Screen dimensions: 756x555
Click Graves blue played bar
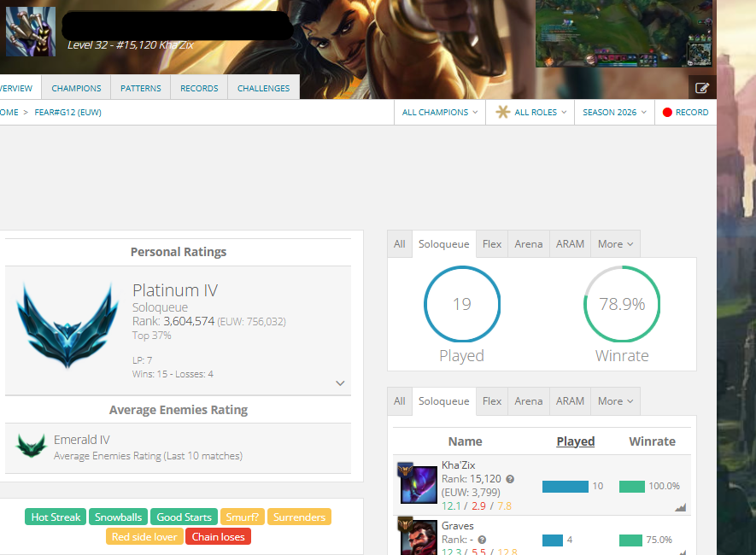click(553, 540)
